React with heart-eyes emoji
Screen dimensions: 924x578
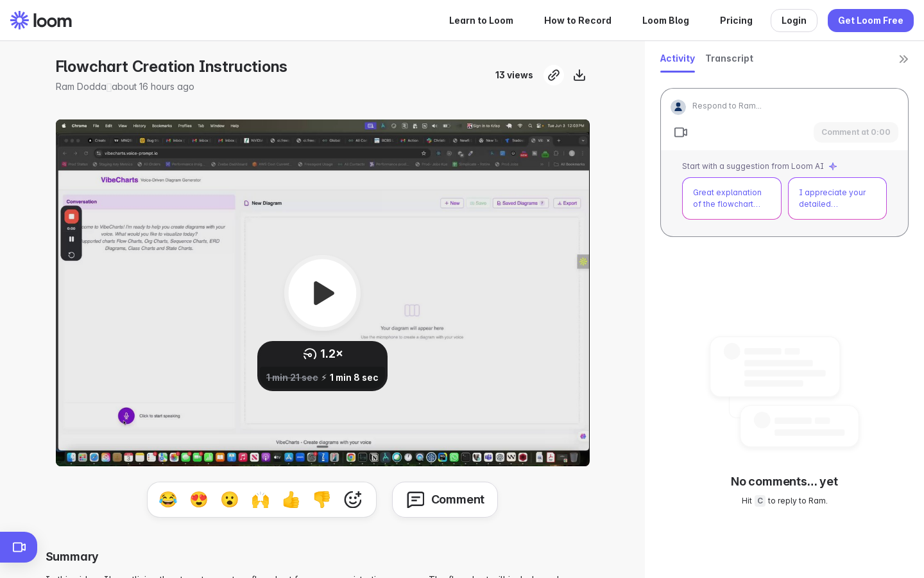(x=199, y=500)
